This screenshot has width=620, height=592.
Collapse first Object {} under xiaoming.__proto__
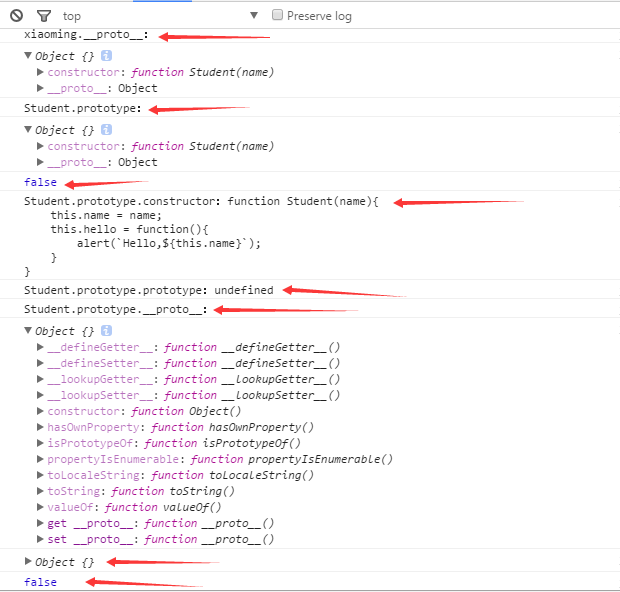(x=28, y=55)
